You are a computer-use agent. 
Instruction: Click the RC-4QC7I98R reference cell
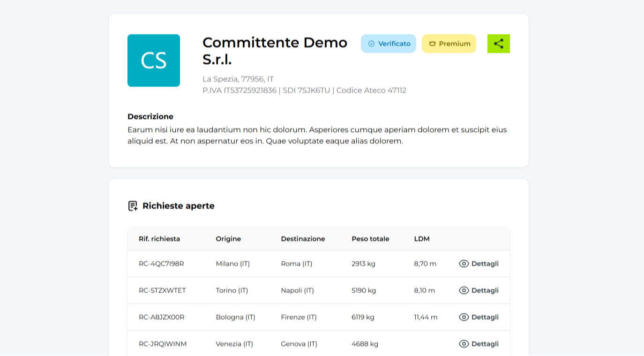[161, 264]
